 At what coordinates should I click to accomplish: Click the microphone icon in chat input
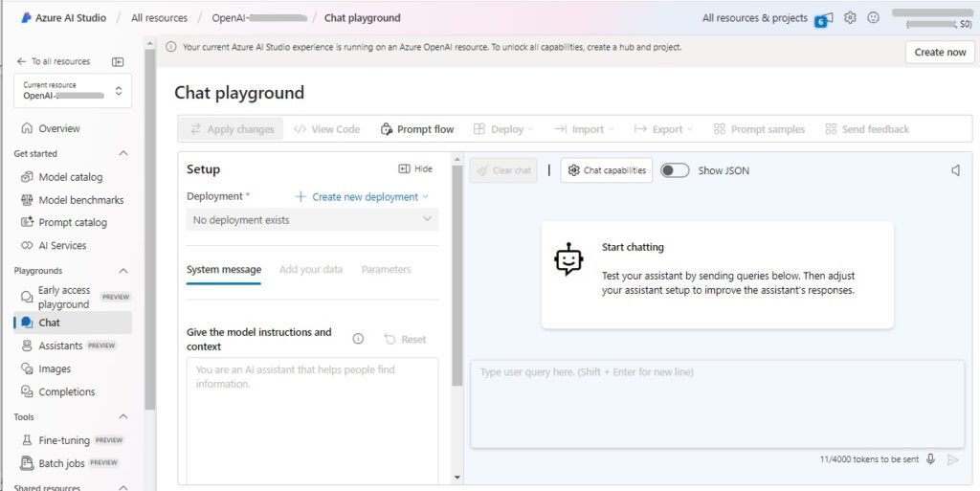[x=930, y=459]
